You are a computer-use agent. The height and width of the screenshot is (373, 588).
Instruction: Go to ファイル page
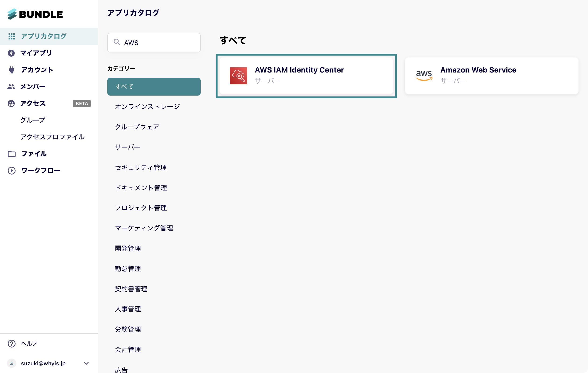click(x=49, y=154)
